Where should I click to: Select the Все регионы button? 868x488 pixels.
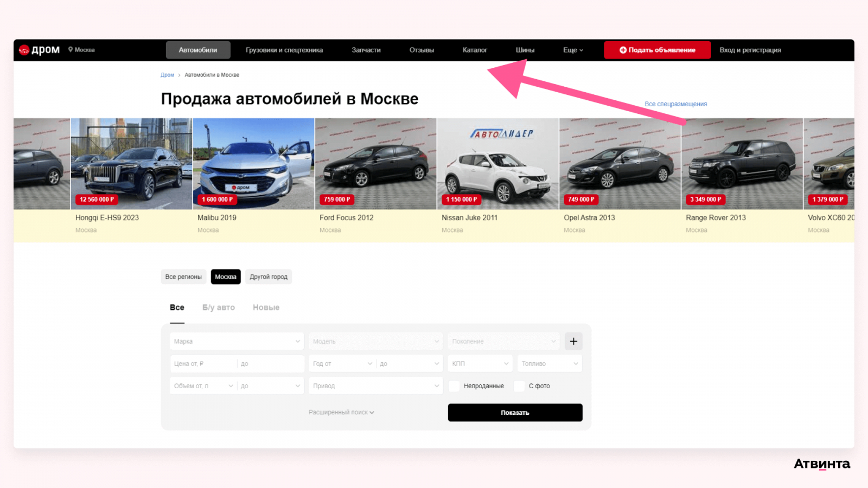pyautogui.click(x=183, y=277)
